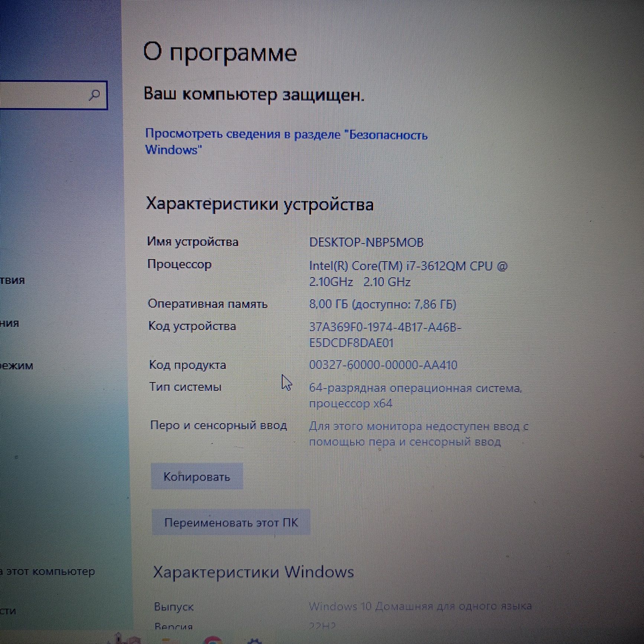
Task: Open the sidebar entry ending "этот компьютер"
Action: click(x=48, y=571)
